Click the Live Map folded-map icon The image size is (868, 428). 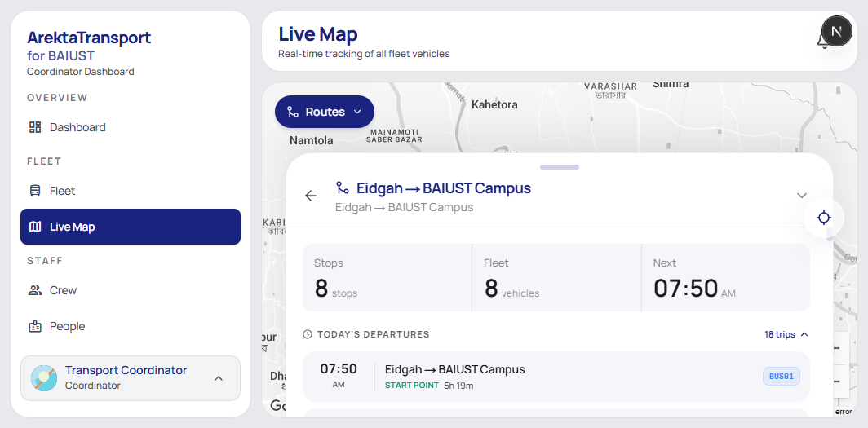pos(35,227)
